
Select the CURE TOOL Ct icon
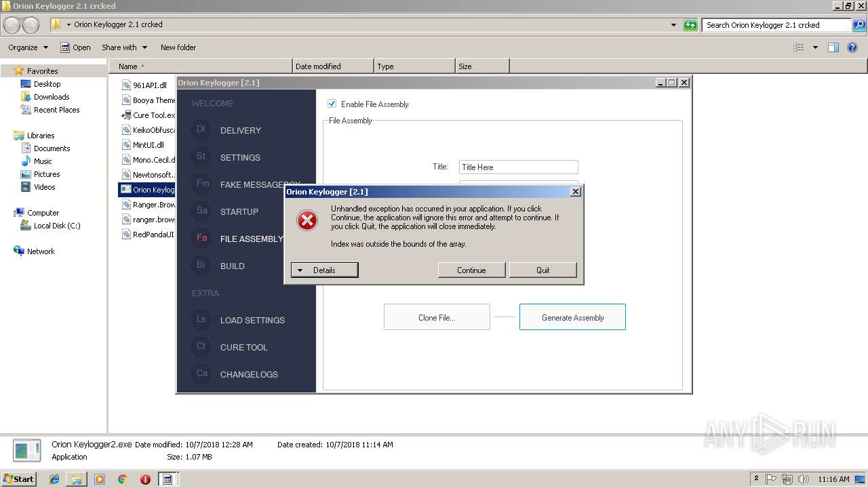(x=201, y=346)
